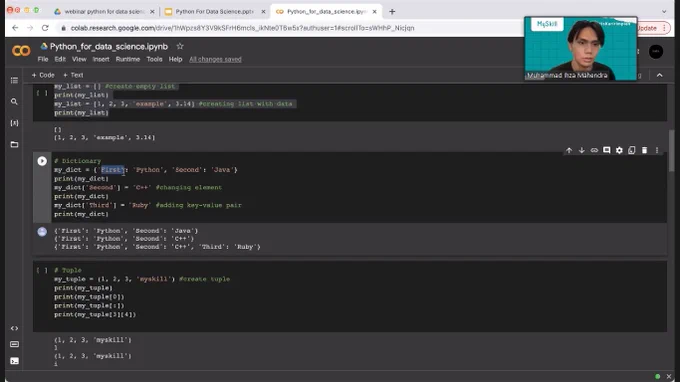Open the Help menu
This screenshot has width=680, height=382.
click(x=175, y=59)
